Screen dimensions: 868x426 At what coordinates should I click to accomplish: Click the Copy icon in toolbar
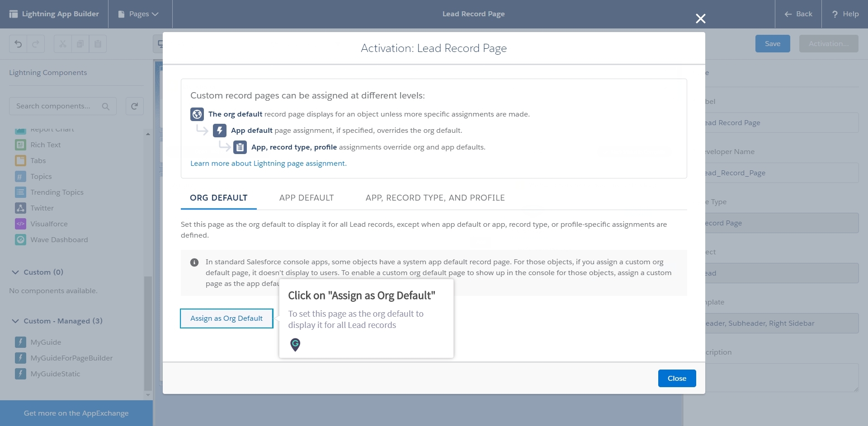pos(80,44)
